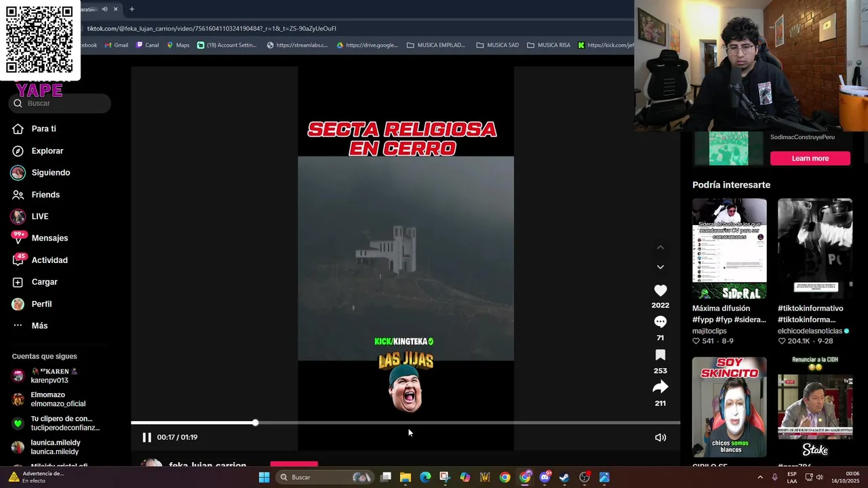Click the taskbar Buscar search box
The width and height of the screenshot is (868, 488).
tap(325, 477)
